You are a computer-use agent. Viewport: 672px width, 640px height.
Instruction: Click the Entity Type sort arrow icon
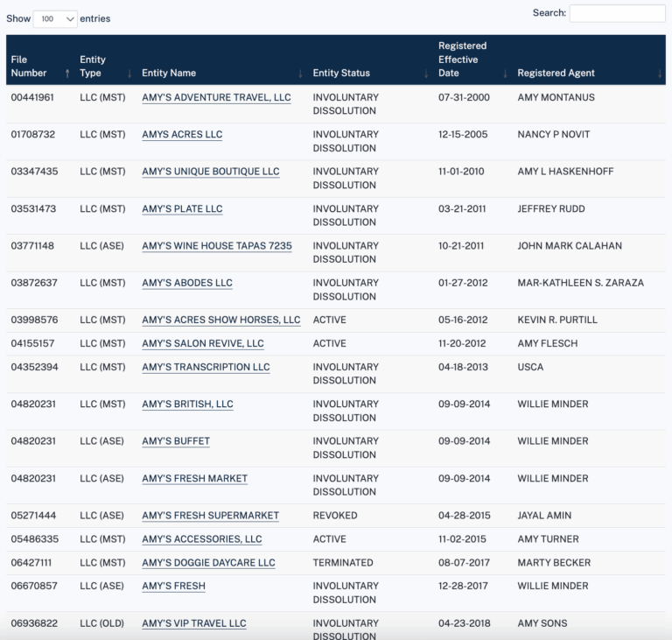point(129,74)
